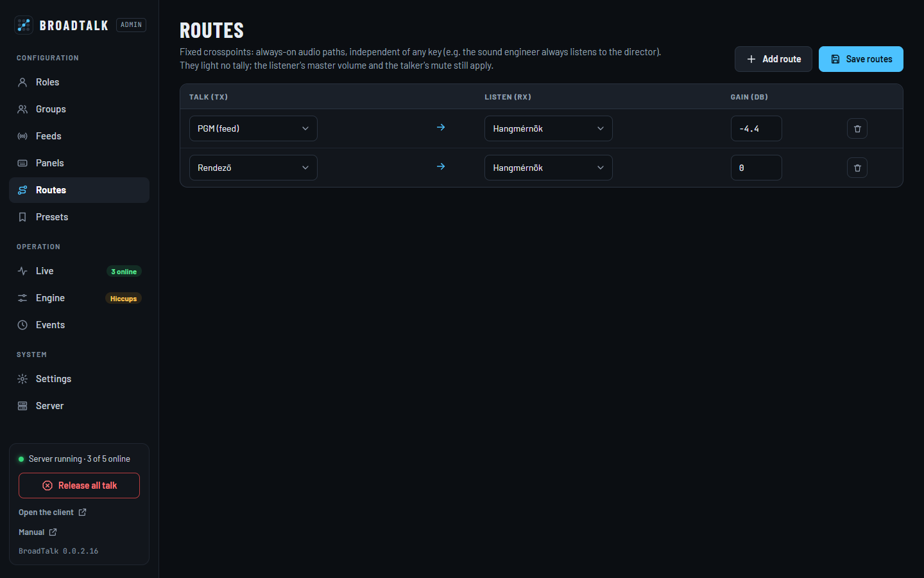Click the LISTEN (RX) column header

coord(508,97)
